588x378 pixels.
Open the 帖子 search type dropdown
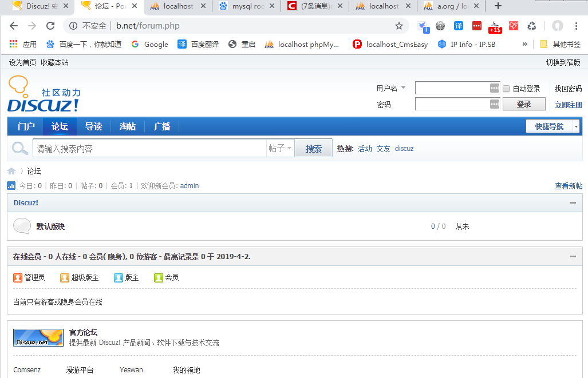[x=280, y=148]
